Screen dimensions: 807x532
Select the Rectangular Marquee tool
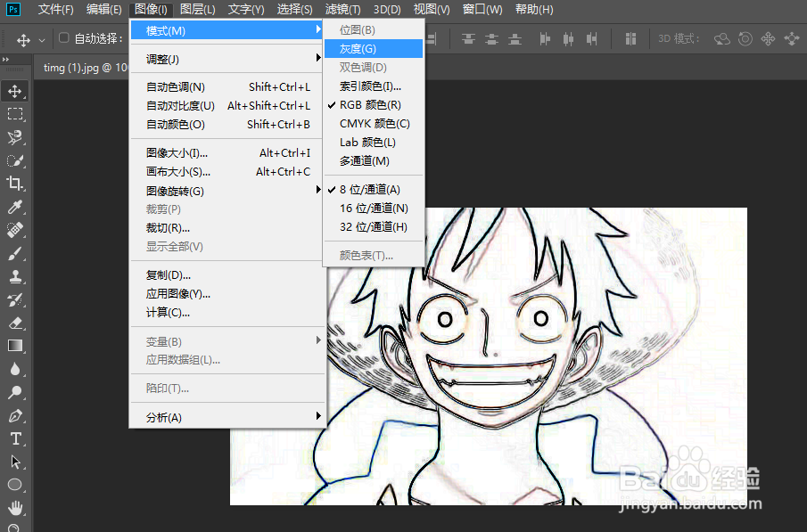click(x=15, y=114)
